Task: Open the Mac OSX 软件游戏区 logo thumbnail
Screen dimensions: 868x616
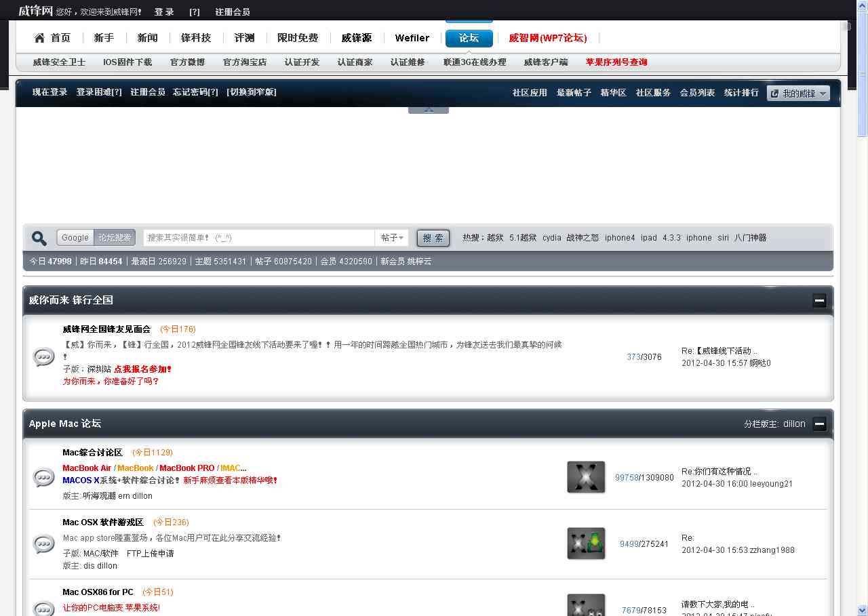Action: coord(586,543)
